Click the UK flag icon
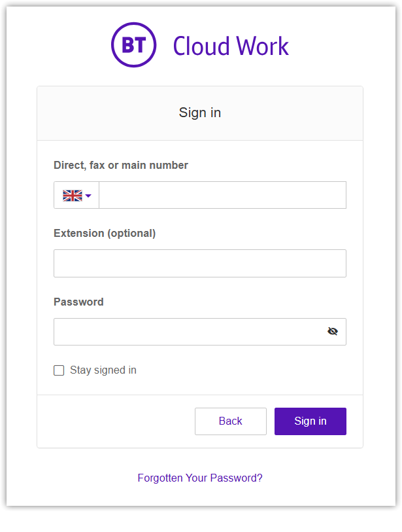Screen dimensions: 402x532 (72, 195)
